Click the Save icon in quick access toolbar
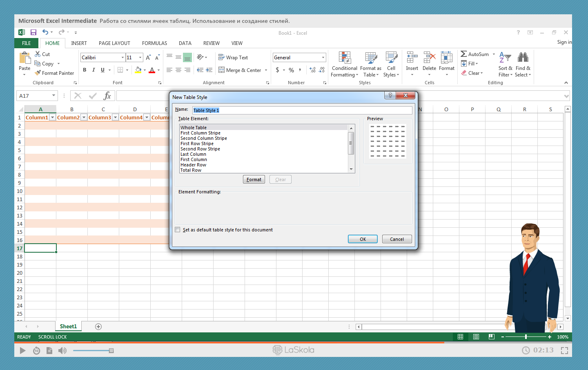The image size is (588, 370). 33,32
